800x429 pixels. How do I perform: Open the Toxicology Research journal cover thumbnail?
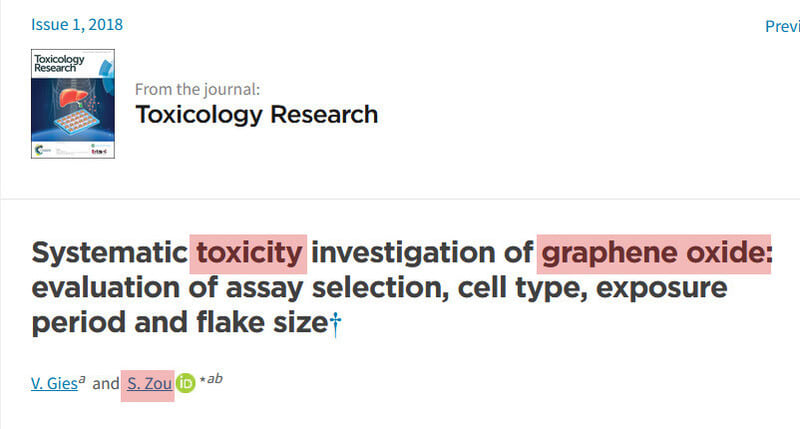click(73, 104)
